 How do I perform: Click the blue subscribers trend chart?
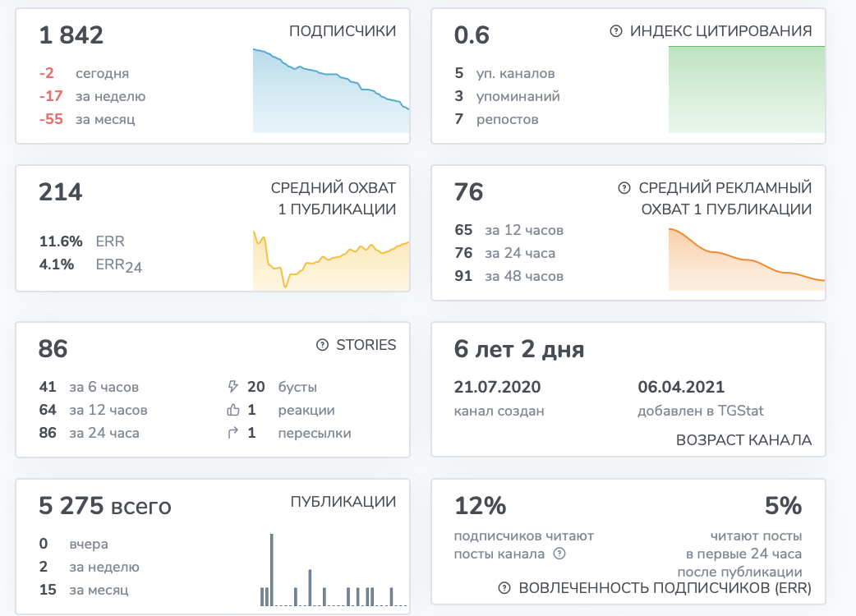click(331, 90)
